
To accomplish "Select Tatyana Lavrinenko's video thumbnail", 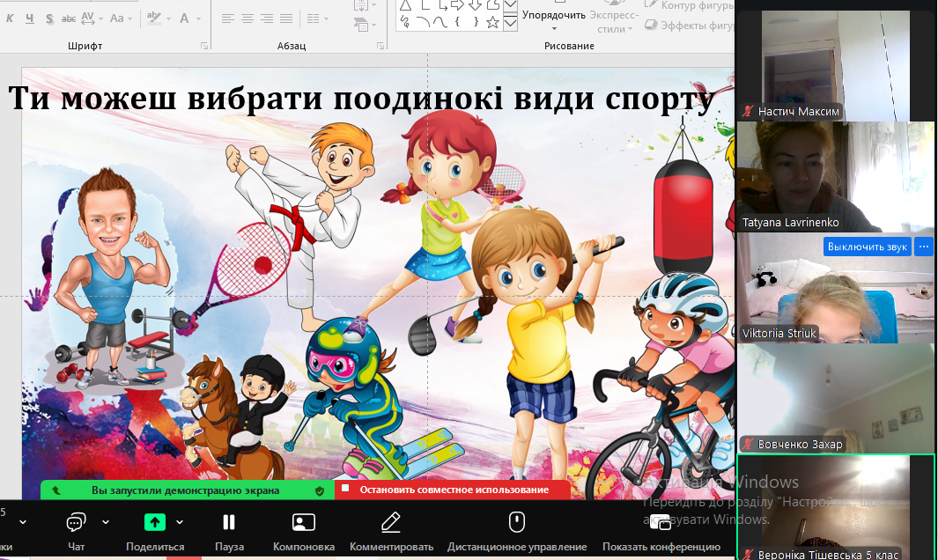I will tap(835, 176).
